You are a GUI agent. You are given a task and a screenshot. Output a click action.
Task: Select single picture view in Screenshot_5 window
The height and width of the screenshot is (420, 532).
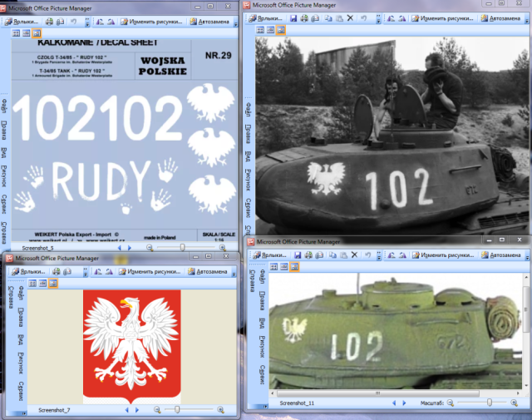37,33
